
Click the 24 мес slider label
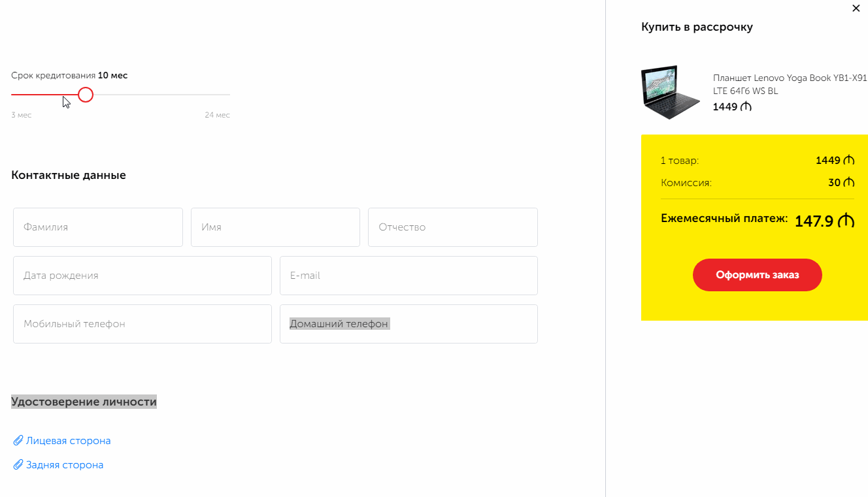(x=217, y=115)
